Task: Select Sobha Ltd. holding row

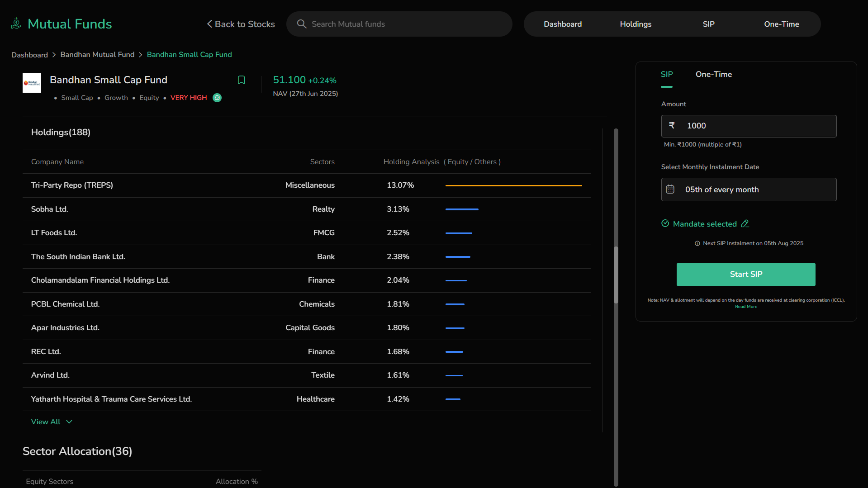Action: [x=307, y=209]
